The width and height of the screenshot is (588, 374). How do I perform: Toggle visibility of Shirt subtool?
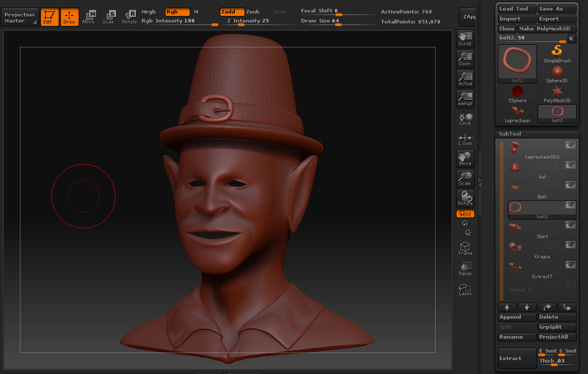pyautogui.click(x=570, y=225)
